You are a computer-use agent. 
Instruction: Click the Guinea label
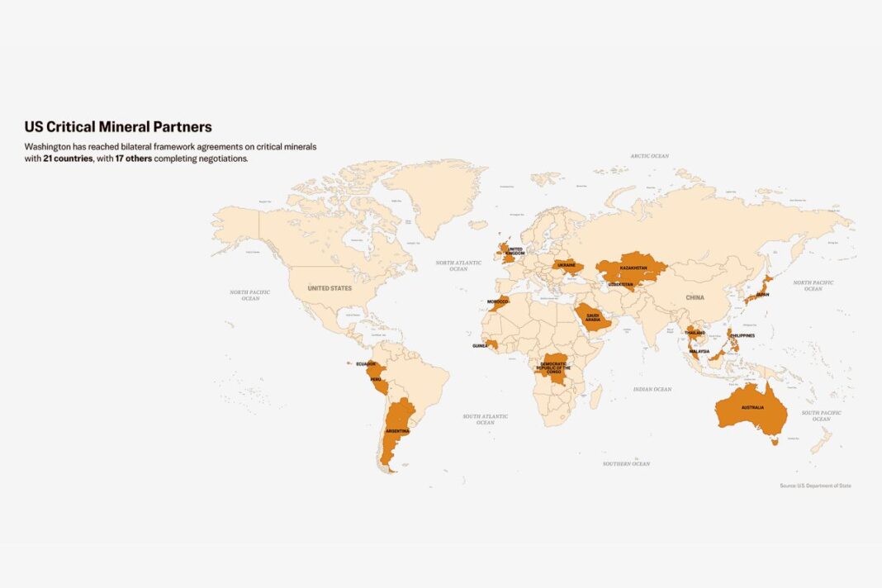480,346
